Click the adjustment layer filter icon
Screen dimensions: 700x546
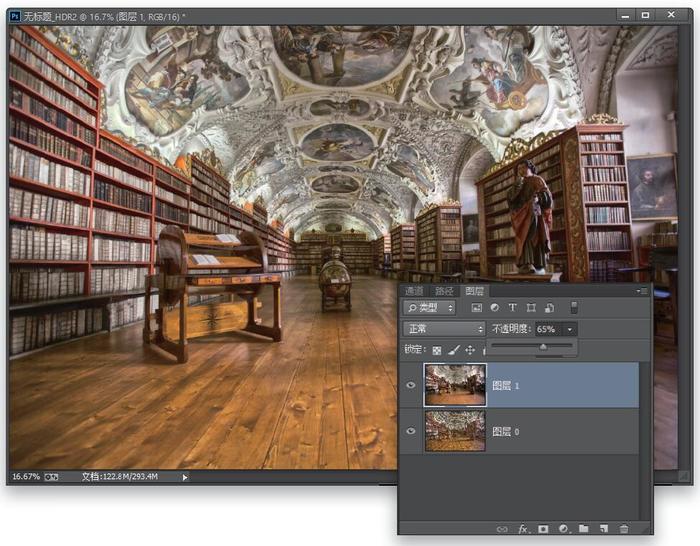click(x=495, y=308)
